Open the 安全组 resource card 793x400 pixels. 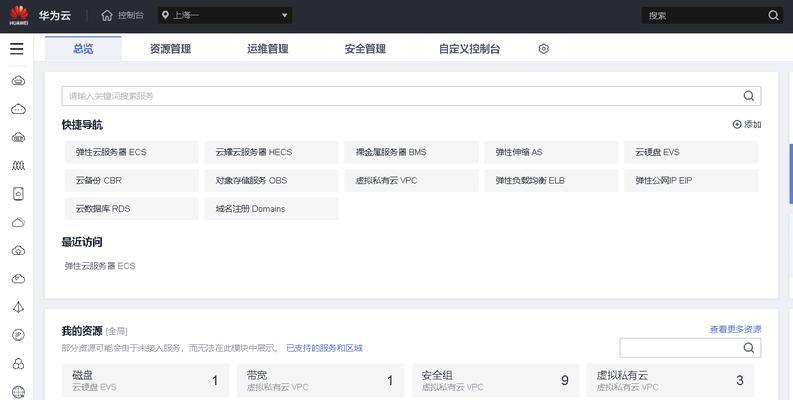(x=495, y=380)
